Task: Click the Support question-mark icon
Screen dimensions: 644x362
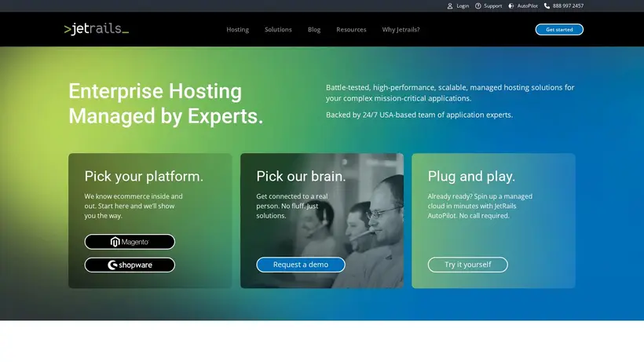Action: pos(478,5)
